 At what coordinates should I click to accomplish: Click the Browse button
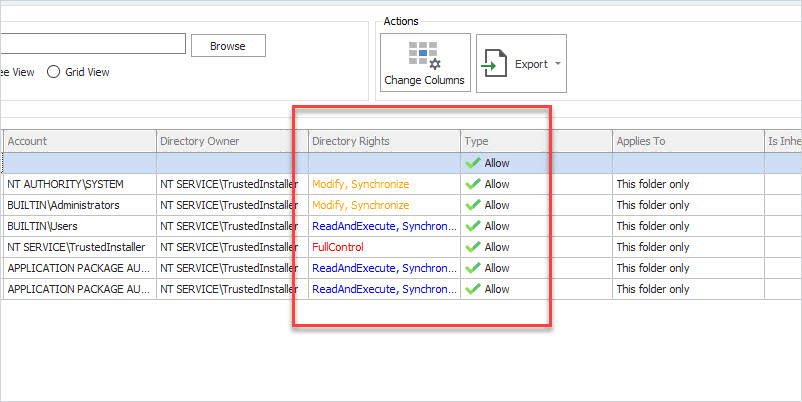tap(228, 46)
